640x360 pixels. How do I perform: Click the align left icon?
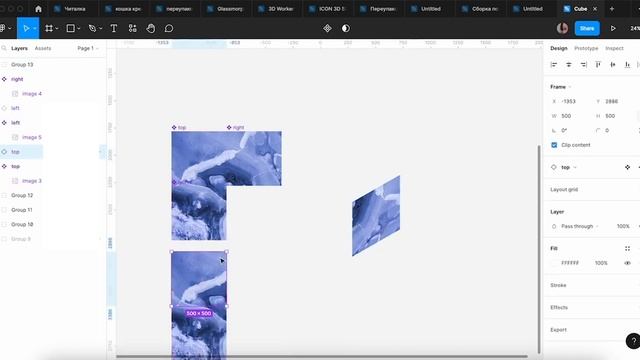(x=554, y=64)
